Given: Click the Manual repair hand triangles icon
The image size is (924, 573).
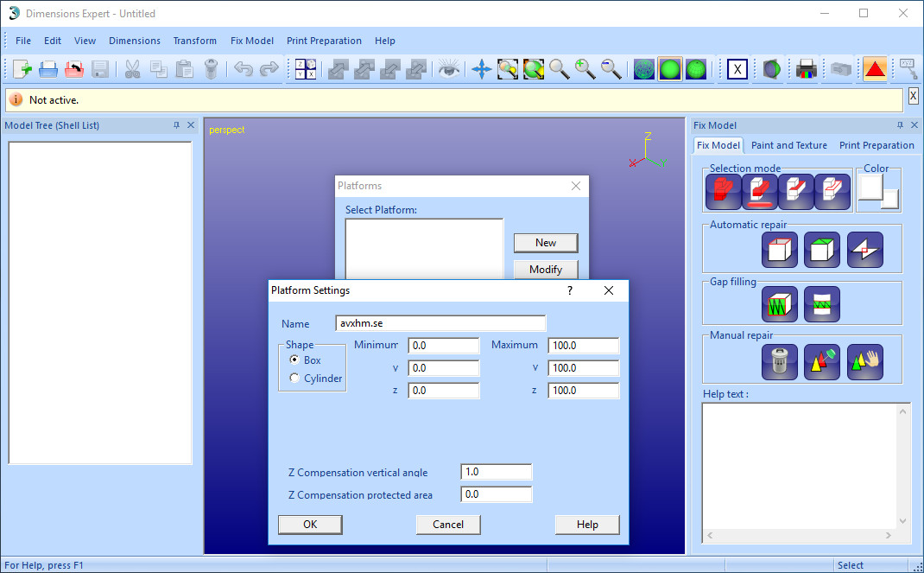Looking at the screenshot, I should (x=864, y=362).
